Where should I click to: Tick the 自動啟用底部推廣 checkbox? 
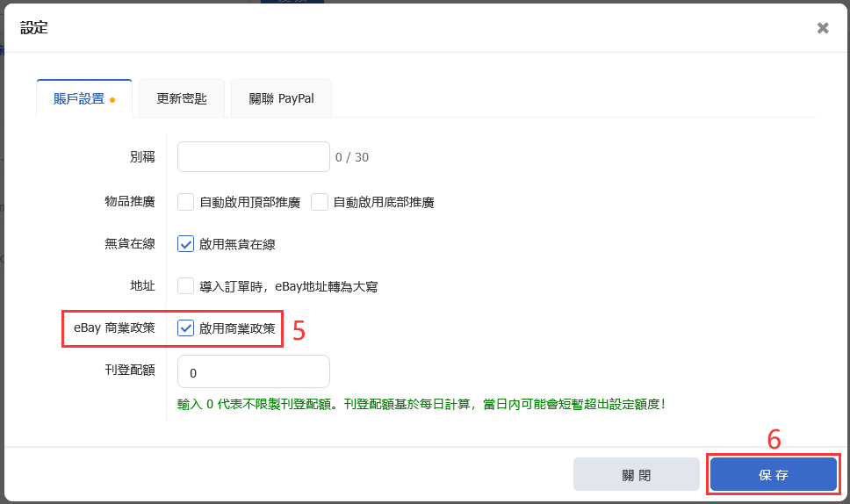click(x=320, y=202)
